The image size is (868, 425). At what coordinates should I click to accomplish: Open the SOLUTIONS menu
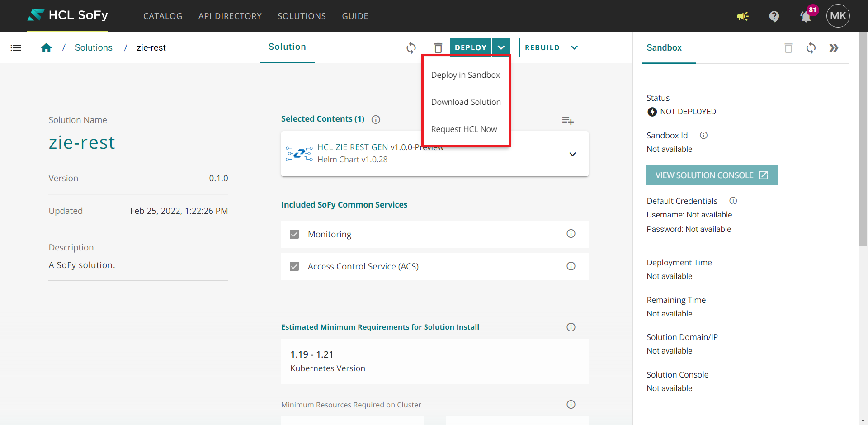click(302, 16)
